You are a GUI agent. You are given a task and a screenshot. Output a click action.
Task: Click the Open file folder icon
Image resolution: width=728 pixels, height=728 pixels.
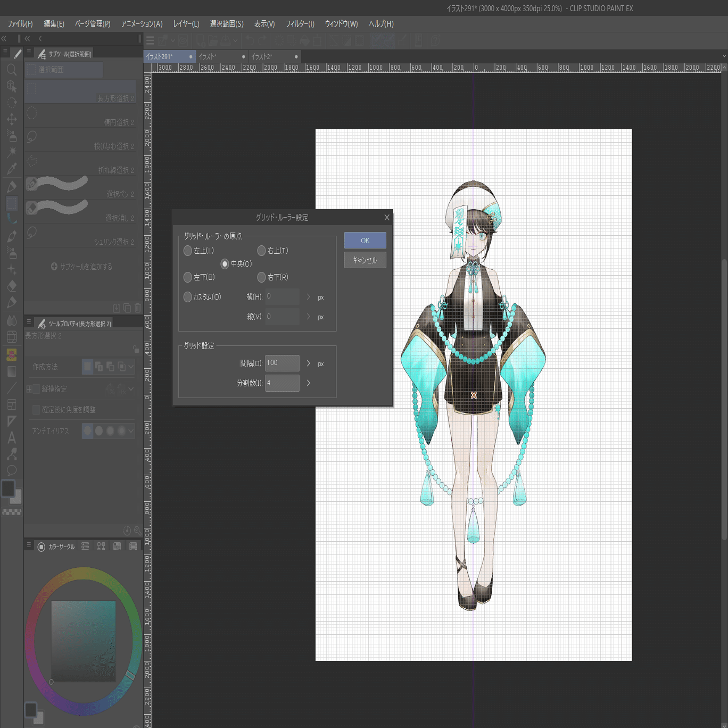coord(213,40)
